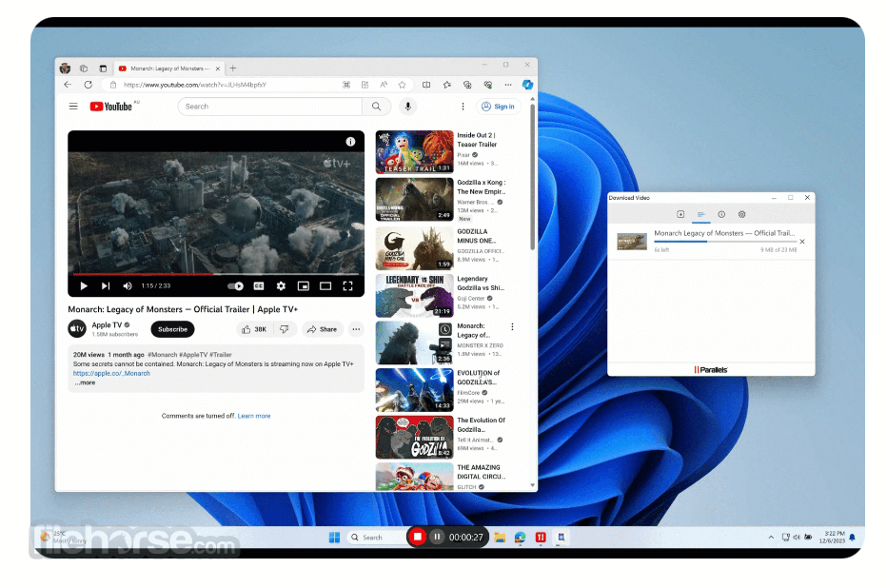The image size is (887, 588).
Task: Enter fullscreen on the video player
Action: coord(348,286)
